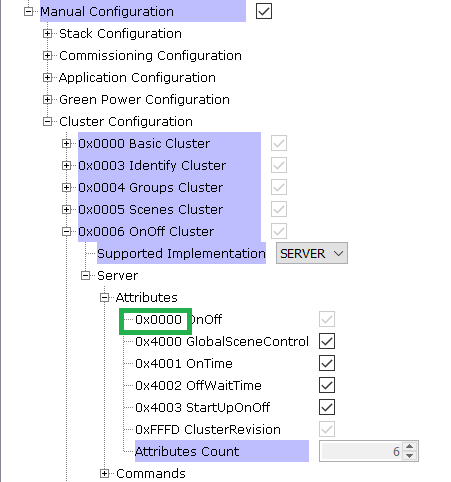Screen dimensions: 451x482
Task: Uncheck the 0x4001 OnTime checkbox
Action: (x=327, y=363)
